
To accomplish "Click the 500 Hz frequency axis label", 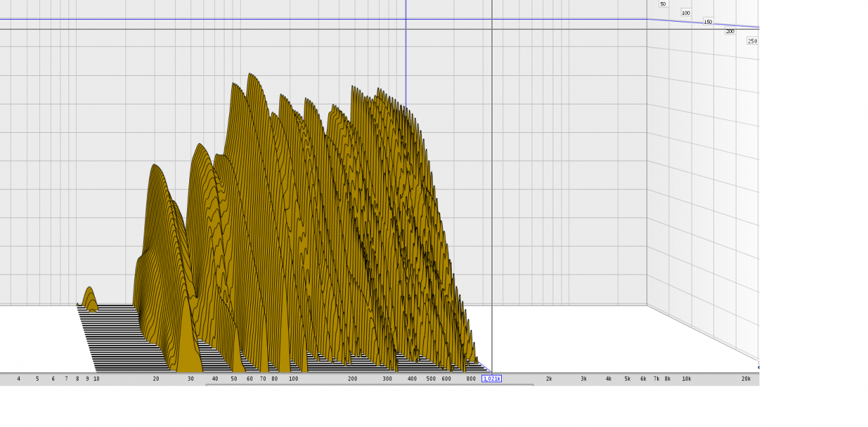I will pyautogui.click(x=431, y=379).
